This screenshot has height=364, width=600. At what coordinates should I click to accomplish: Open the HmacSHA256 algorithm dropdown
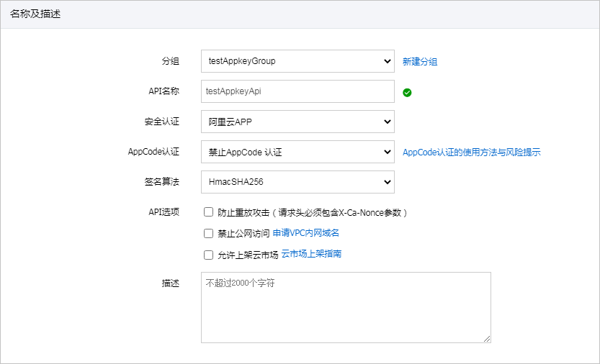point(297,182)
